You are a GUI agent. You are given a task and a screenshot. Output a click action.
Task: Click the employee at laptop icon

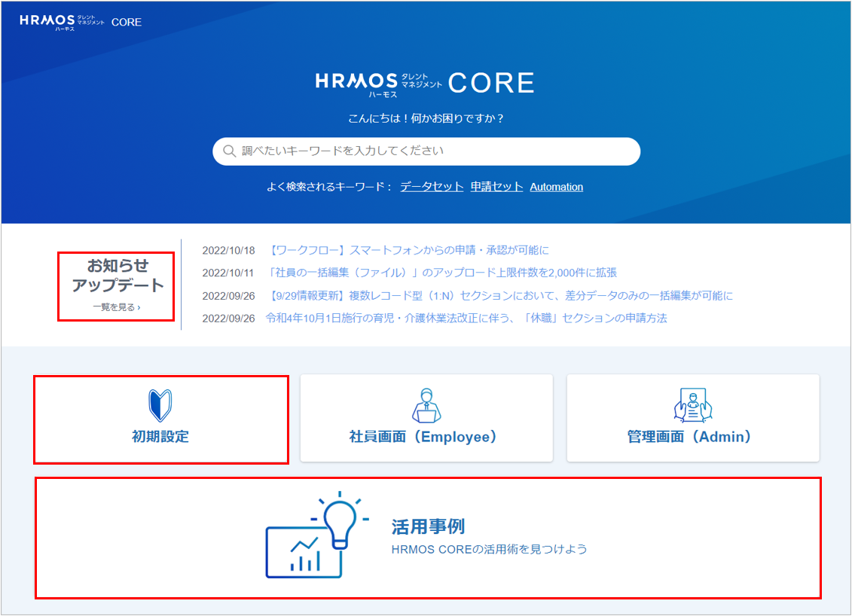pos(426,405)
